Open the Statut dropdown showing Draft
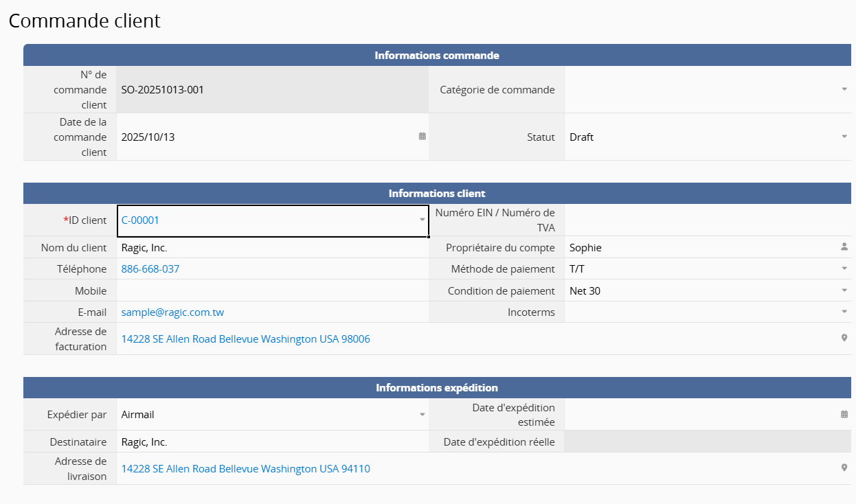This screenshot has width=856, height=504. [844, 137]
